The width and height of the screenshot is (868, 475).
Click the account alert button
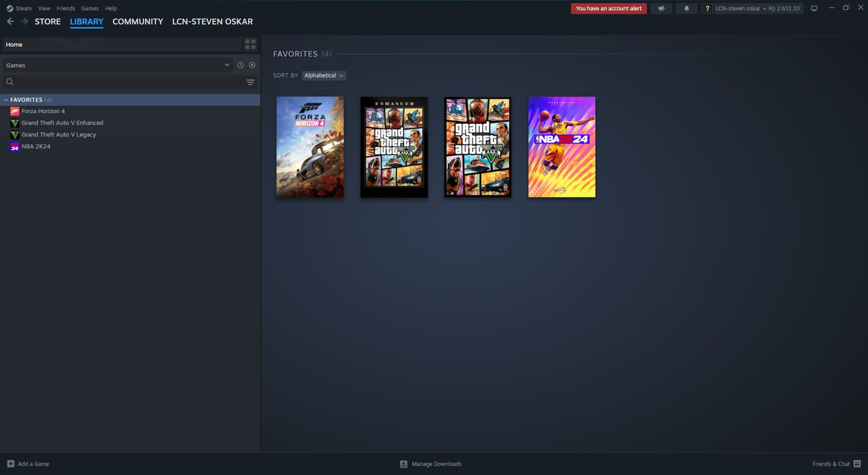[609, 9]
